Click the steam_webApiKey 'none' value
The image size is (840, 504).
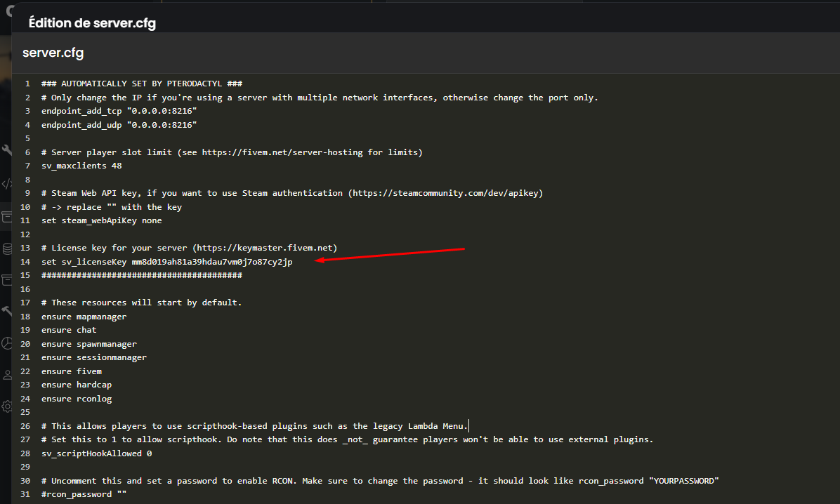coord(151,220)
